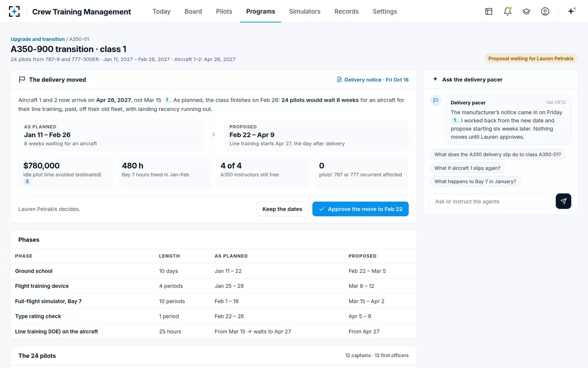Approve the move to Feb 22
The image size is (588, 368).
(361, 209)
